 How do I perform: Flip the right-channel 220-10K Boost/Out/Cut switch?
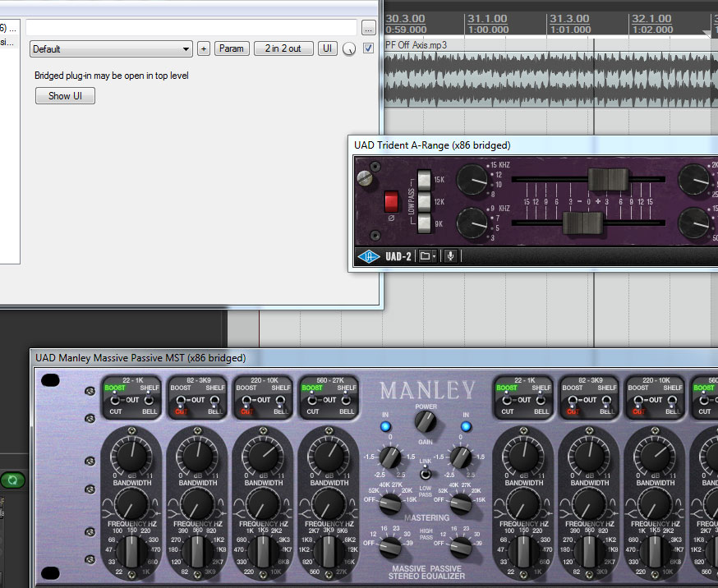638,402
